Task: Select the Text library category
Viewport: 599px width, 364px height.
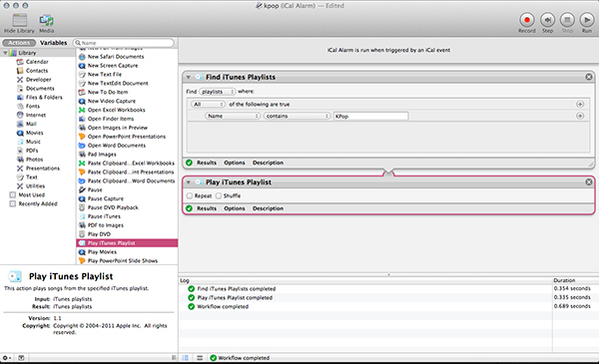Action: [x=31, y=178]
